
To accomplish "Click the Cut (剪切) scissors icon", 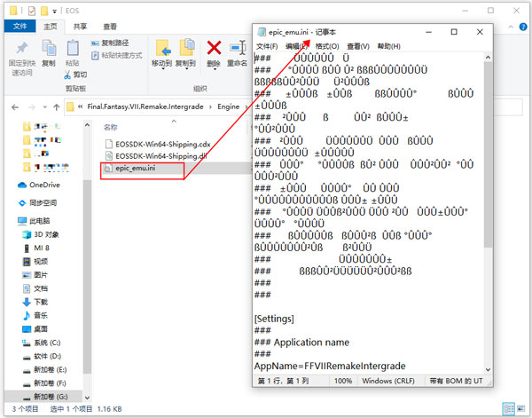I will [x=74, y=75].
